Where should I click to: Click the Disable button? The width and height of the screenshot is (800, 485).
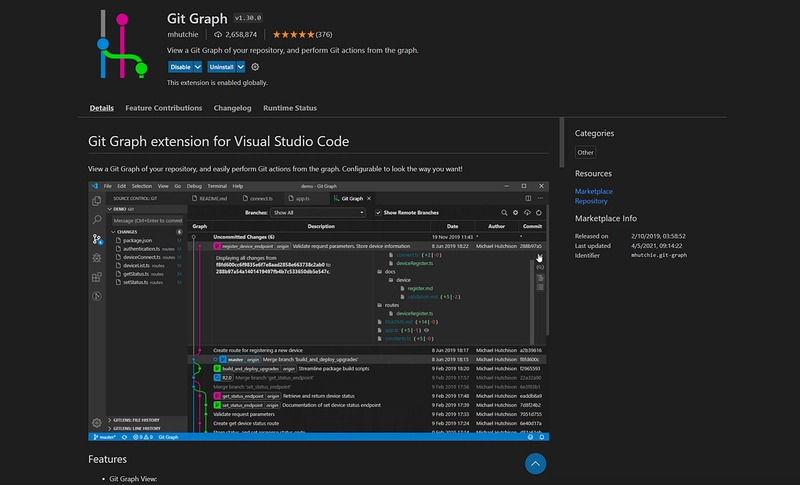tap(180, 67)
